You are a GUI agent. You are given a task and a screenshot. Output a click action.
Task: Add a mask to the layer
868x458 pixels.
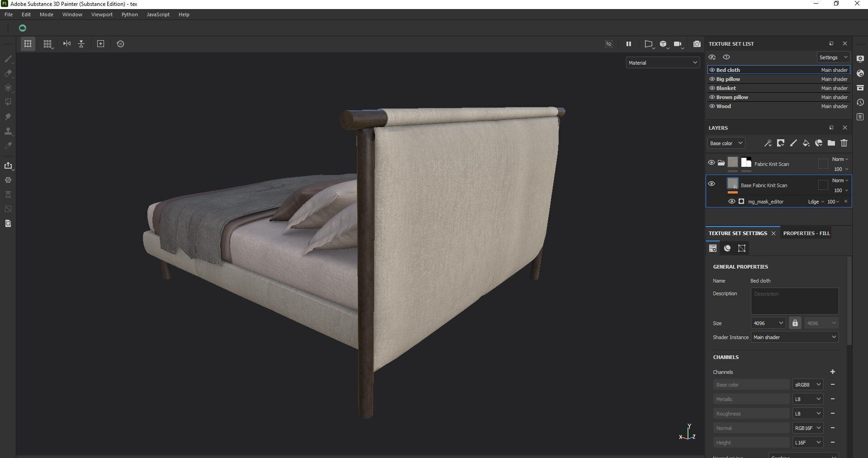click(x=781, y=143)
